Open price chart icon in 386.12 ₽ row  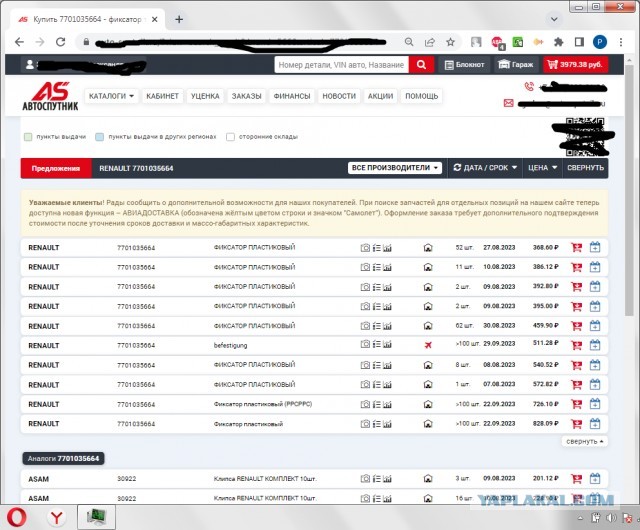(387, 267)
